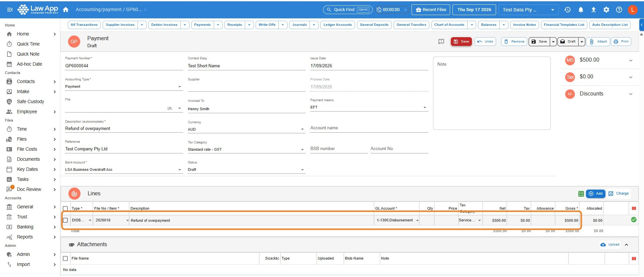Switch to the Ledger Accounts tab
The image size is (644, 277).
coord(337,25)
